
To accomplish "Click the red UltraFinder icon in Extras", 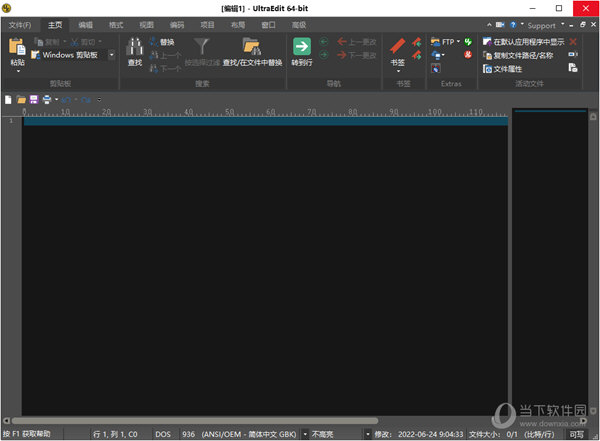I will [468, 55].
